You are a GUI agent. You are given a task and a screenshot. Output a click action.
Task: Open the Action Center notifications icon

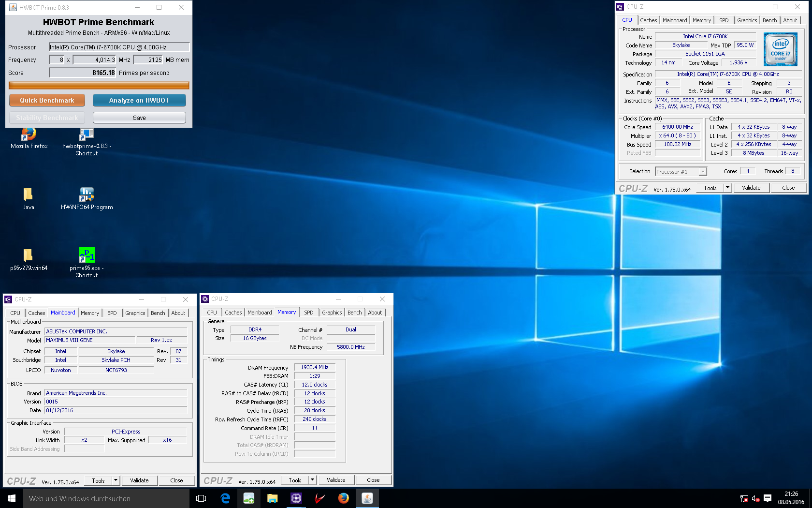(x=768, y=498)
